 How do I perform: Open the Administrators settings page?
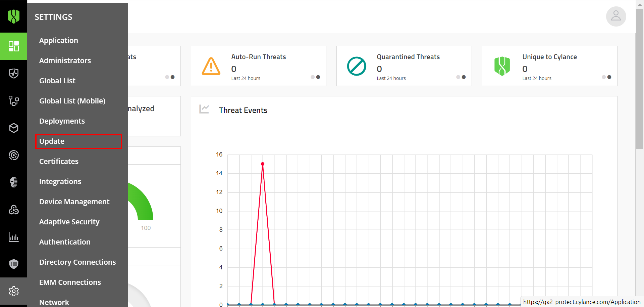click(65, 60)
